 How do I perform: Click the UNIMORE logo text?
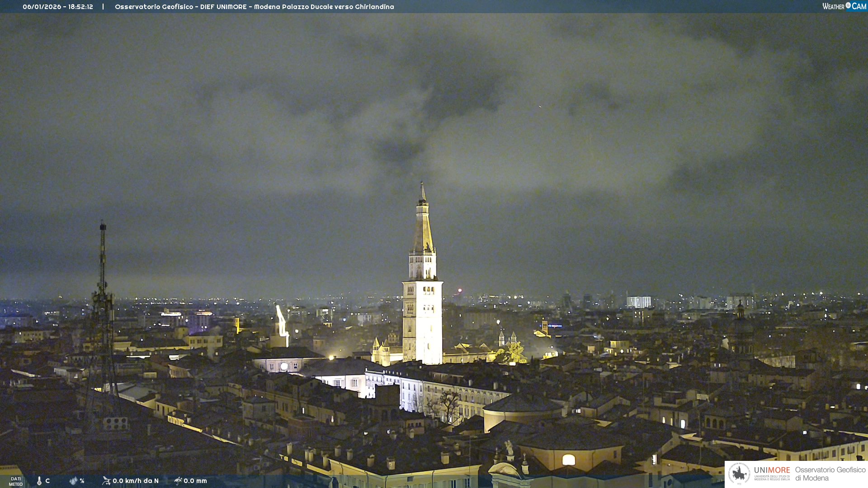click(772, 470)
